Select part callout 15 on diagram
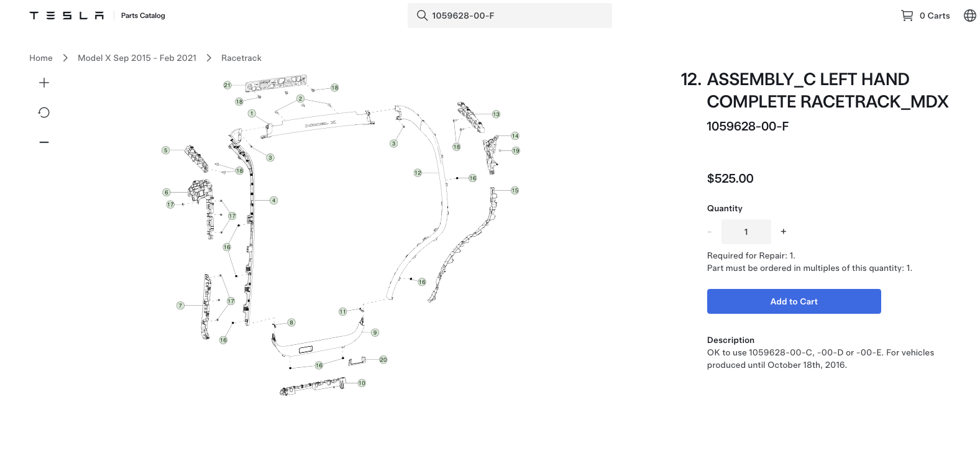The height and width of the screenshot is (471, 980). [x=515, y=191]
